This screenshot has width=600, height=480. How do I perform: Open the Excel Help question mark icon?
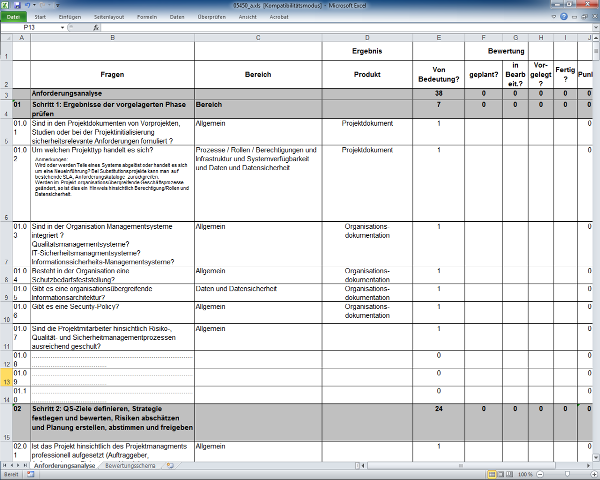click(565, 17)
